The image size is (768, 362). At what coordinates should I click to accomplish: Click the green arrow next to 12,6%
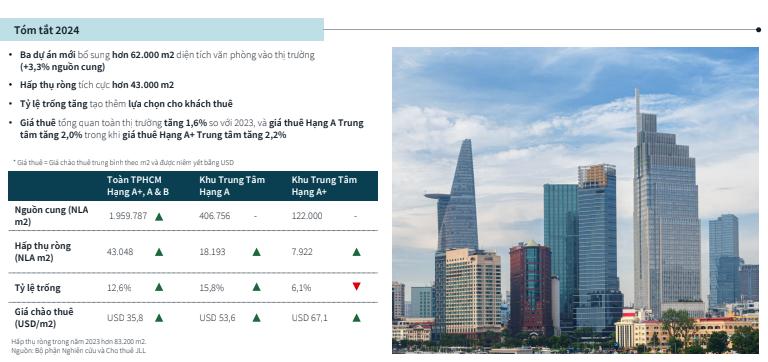coord(159,287)
